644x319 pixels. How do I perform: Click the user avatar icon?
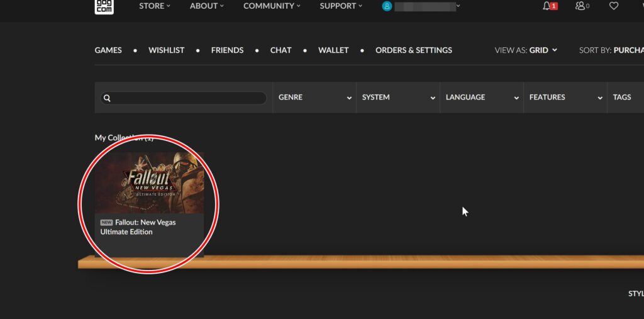click(387, 6)
